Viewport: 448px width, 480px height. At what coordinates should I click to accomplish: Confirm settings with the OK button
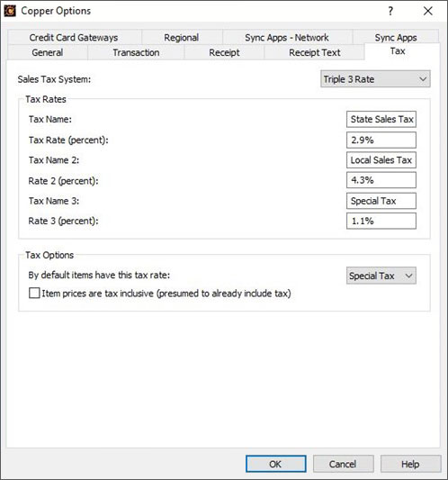coord(275,464)
